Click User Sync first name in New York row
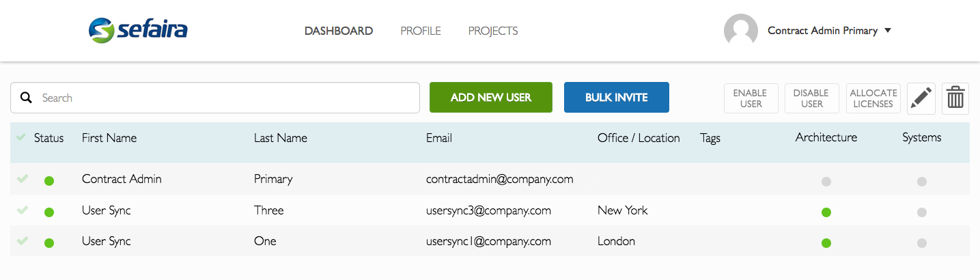 click(107, 210)
